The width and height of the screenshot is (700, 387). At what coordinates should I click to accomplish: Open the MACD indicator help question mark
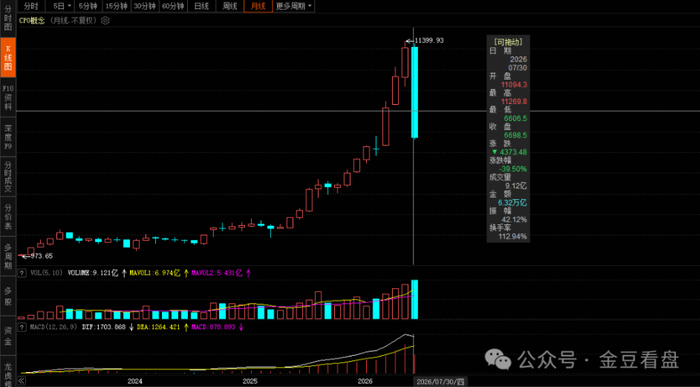coord(21,327)
